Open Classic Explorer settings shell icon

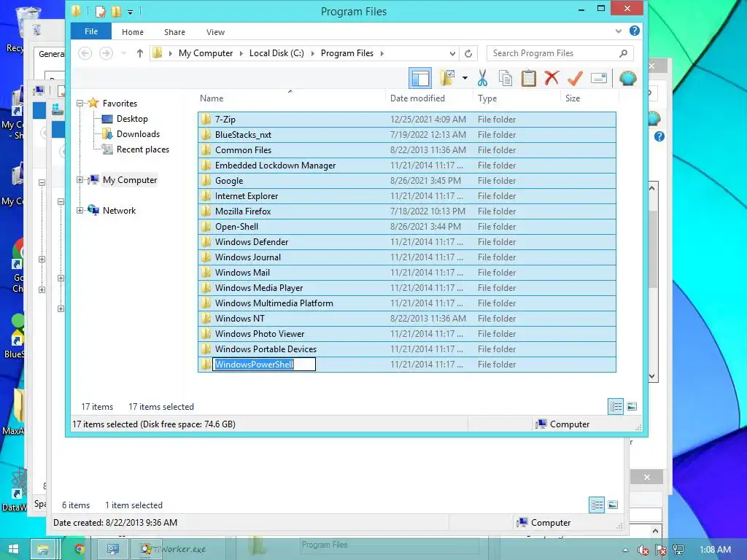click(628, 78)
